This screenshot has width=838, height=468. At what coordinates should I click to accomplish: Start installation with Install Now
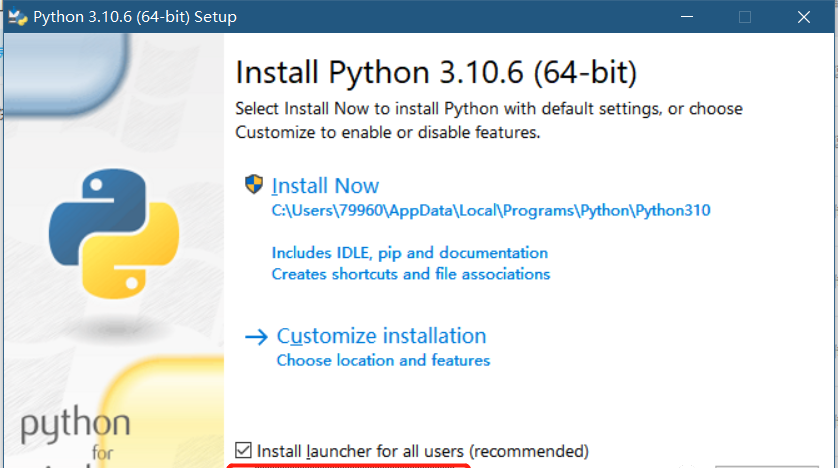click(326, 186)
